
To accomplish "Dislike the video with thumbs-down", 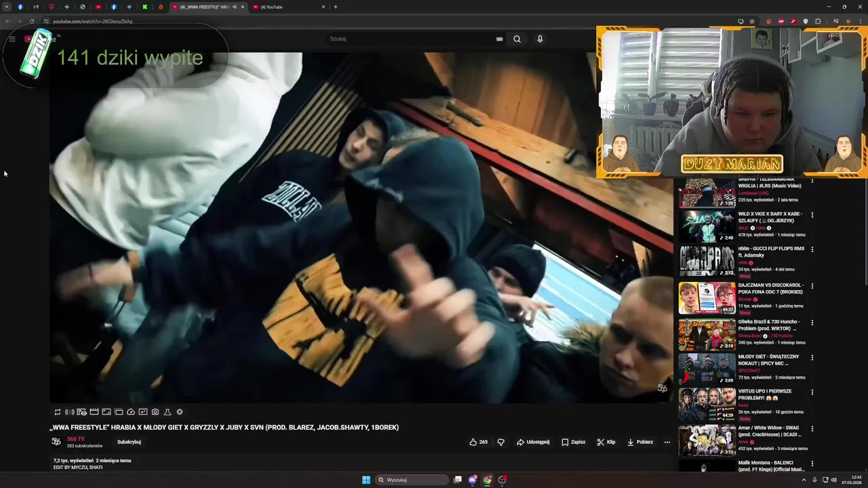I will pos(501,442).
